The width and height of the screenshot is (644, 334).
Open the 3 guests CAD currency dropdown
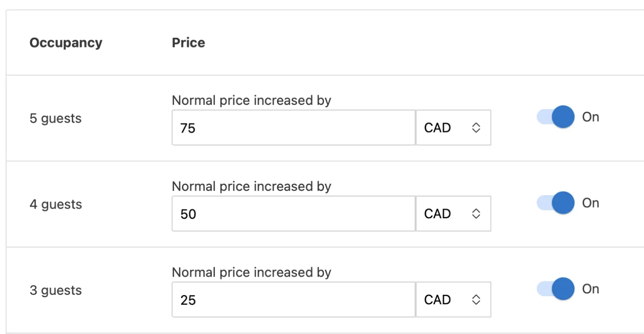[453, 300]
